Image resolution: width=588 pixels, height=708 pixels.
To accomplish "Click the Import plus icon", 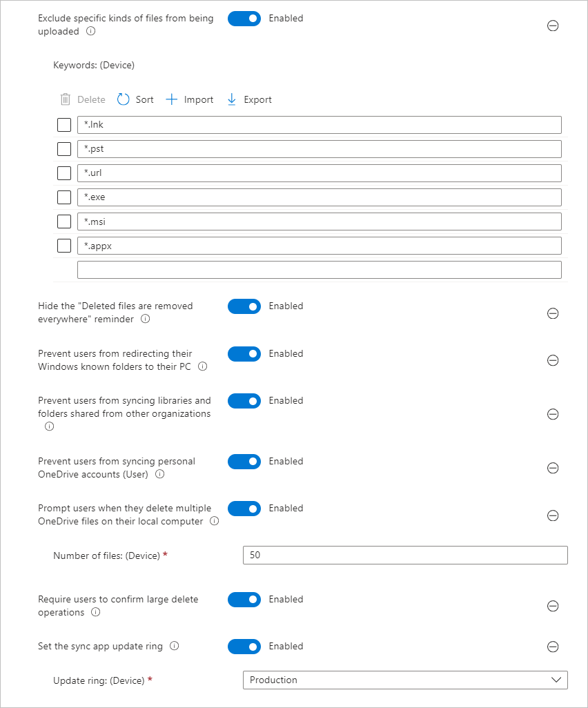I will tap(172, 99).
